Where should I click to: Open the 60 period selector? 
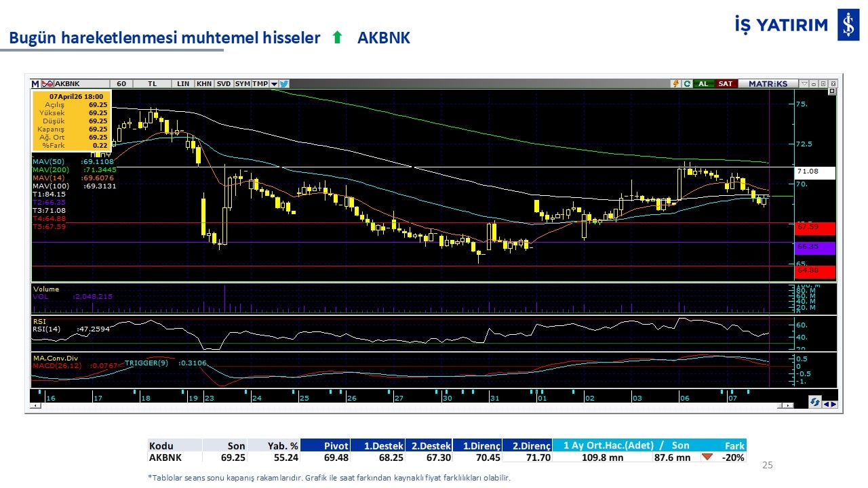pyautogui.click(x=121, y=84)
